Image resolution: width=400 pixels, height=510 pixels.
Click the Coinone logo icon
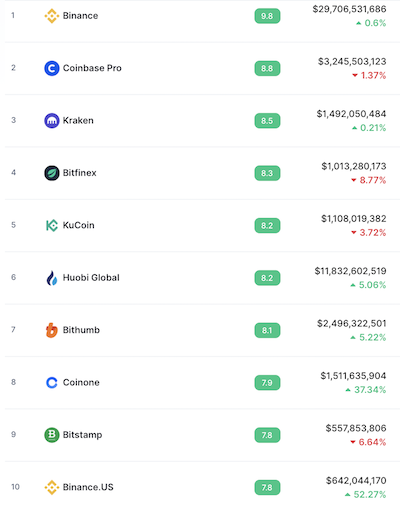click(x=52, y=382)
